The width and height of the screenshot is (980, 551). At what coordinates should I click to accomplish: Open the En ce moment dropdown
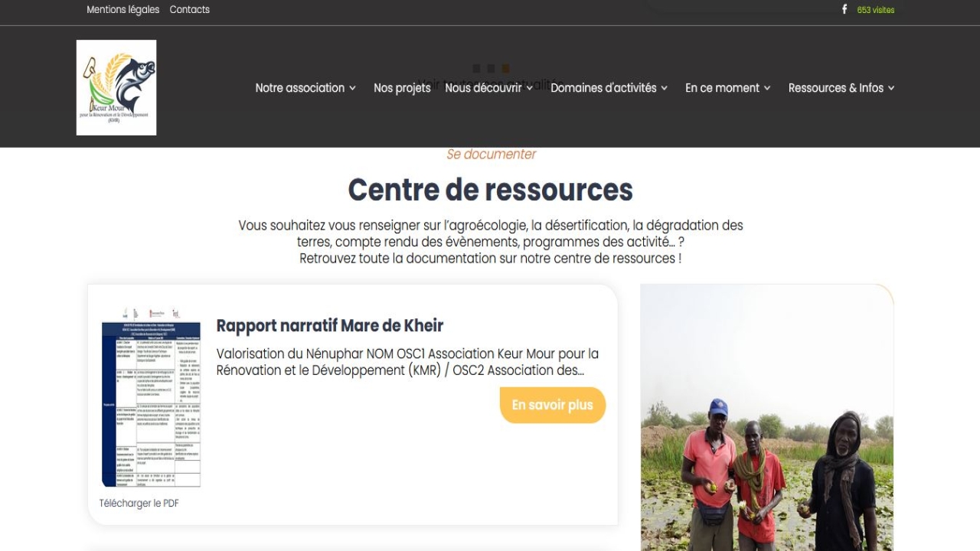(x=727, y=88)
